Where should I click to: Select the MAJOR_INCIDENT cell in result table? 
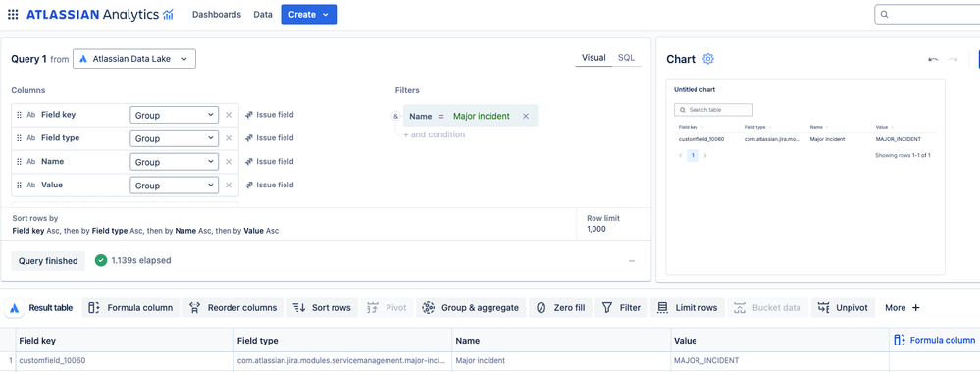[x=779, y=361]
